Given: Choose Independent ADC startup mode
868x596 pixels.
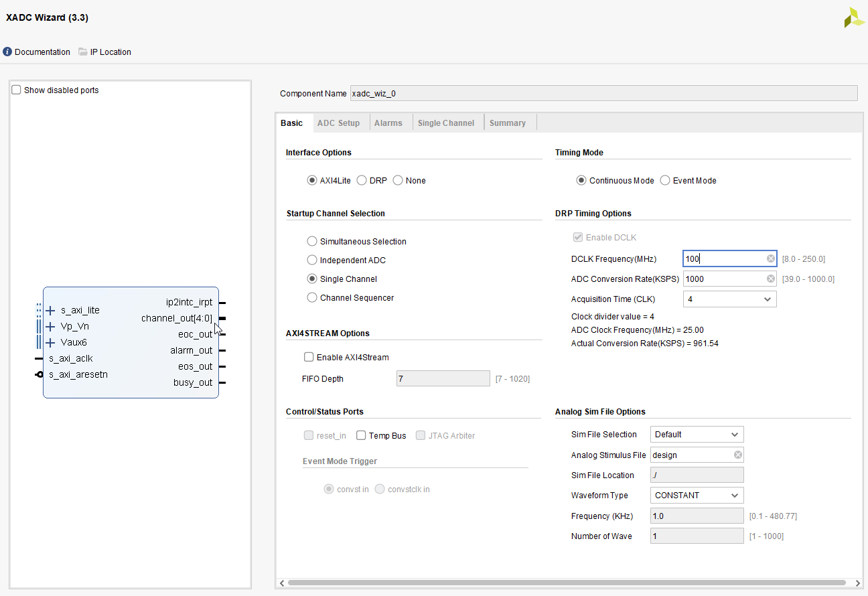Looking at the screenshot, I should coord(311,260).
